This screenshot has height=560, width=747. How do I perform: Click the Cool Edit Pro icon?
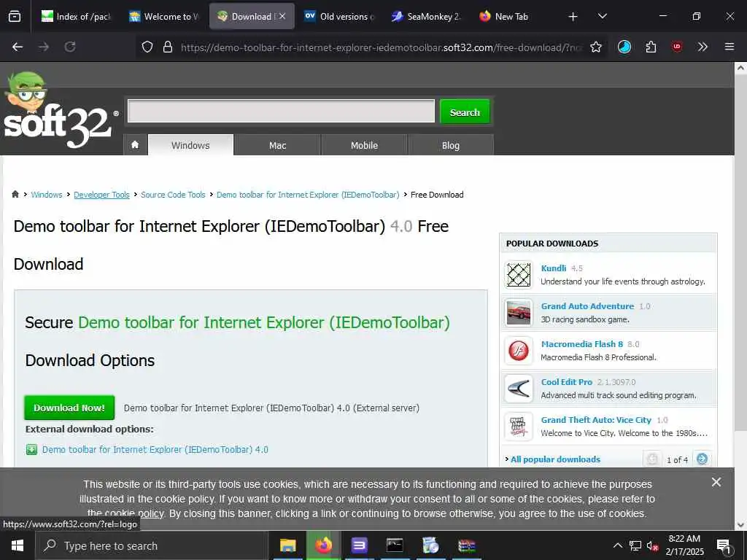pos(519,389)
